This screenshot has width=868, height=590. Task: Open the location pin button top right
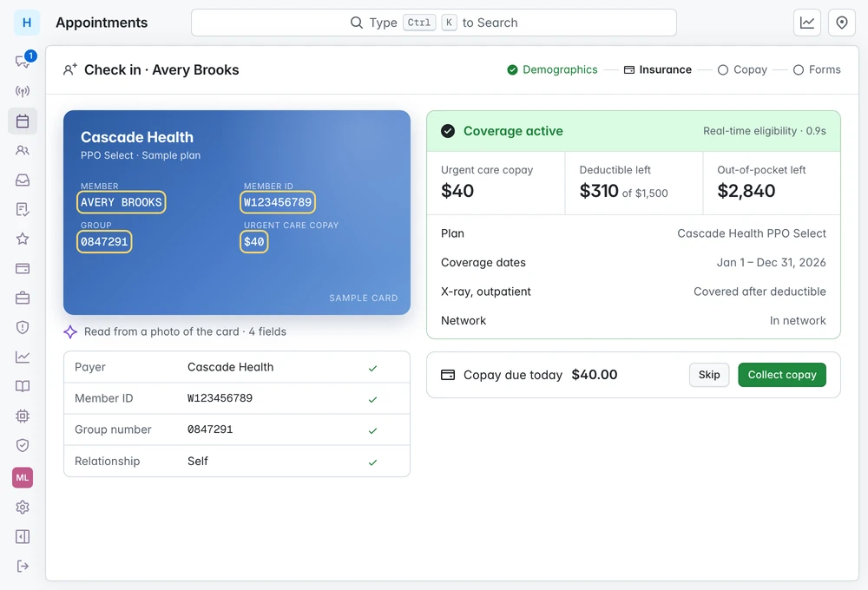coord(842,23)
